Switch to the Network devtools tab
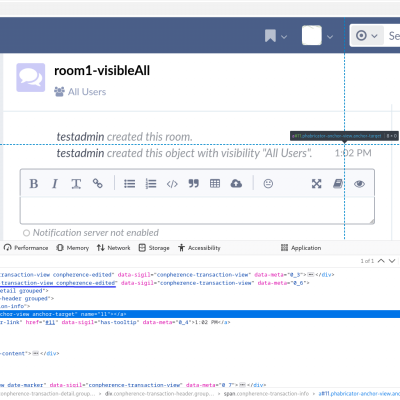Image resolution: width=400 pixels, height=400 pixels. (114, 248)
